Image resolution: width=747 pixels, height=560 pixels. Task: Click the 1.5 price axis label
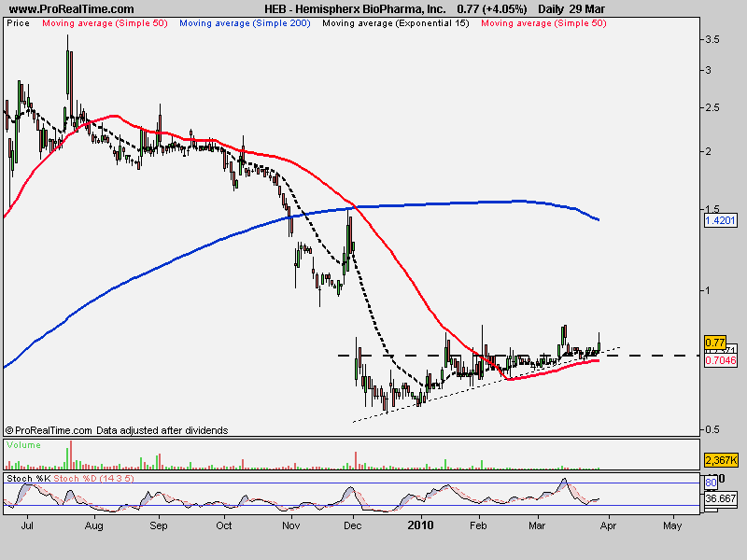712,209
